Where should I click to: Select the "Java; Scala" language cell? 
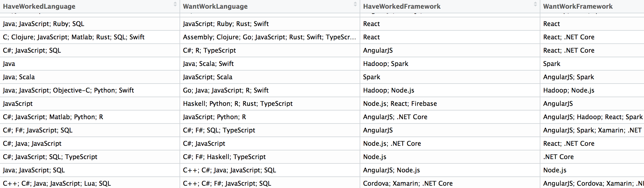tap(19, 77)
